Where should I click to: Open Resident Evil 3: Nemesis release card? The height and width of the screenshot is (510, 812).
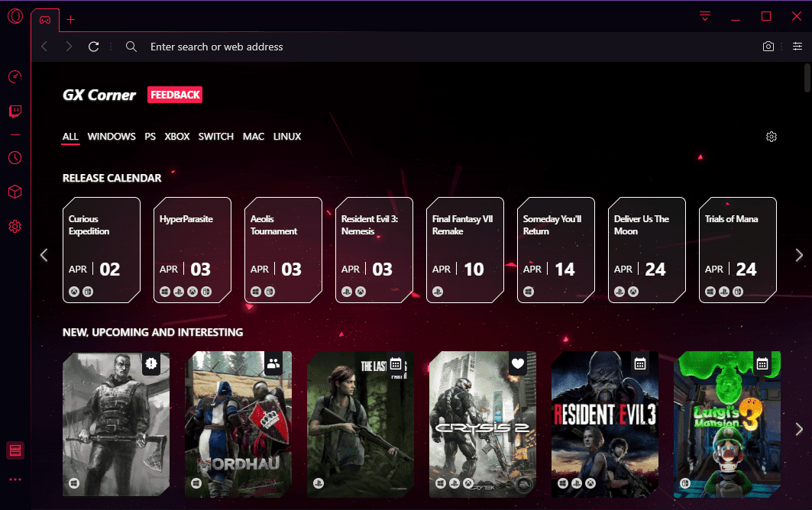374,250
